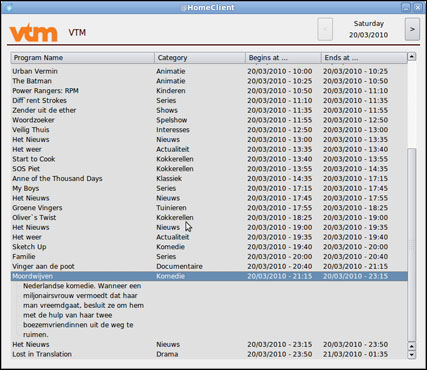Image resolution: width=427 pixels, height=370 pixels.
Task: Click the vertical scrollbar handle
Action: point(412,245)
